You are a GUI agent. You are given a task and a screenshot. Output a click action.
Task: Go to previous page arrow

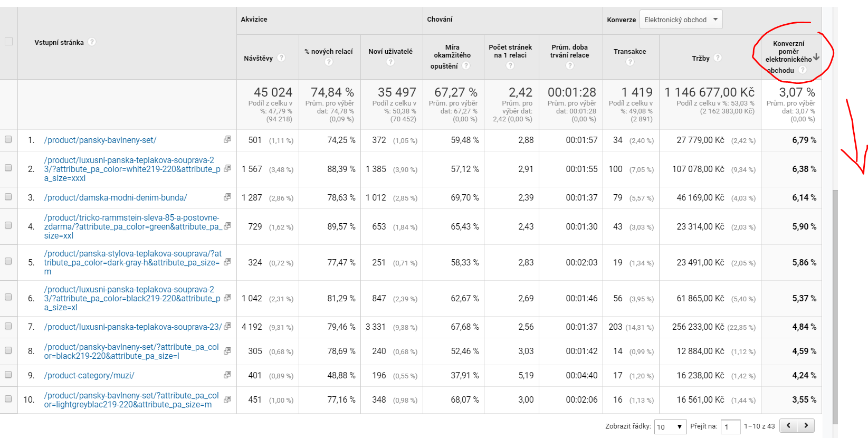tap(789, 425)
